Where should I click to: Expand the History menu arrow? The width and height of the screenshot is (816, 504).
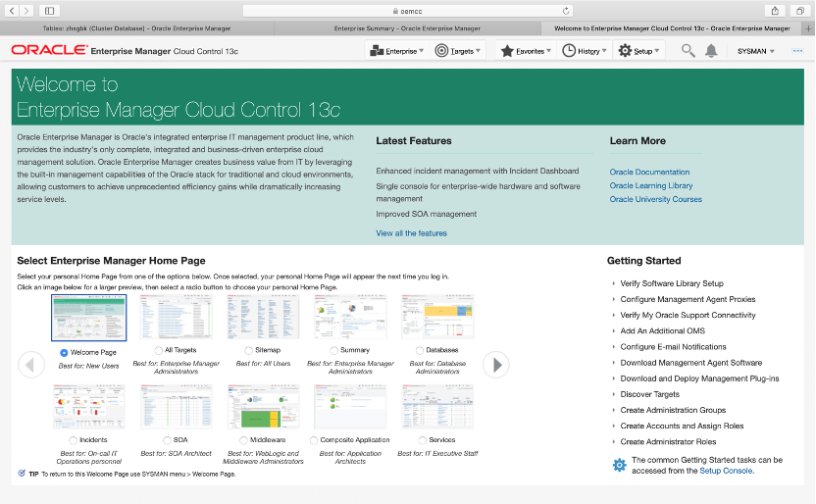604,51
